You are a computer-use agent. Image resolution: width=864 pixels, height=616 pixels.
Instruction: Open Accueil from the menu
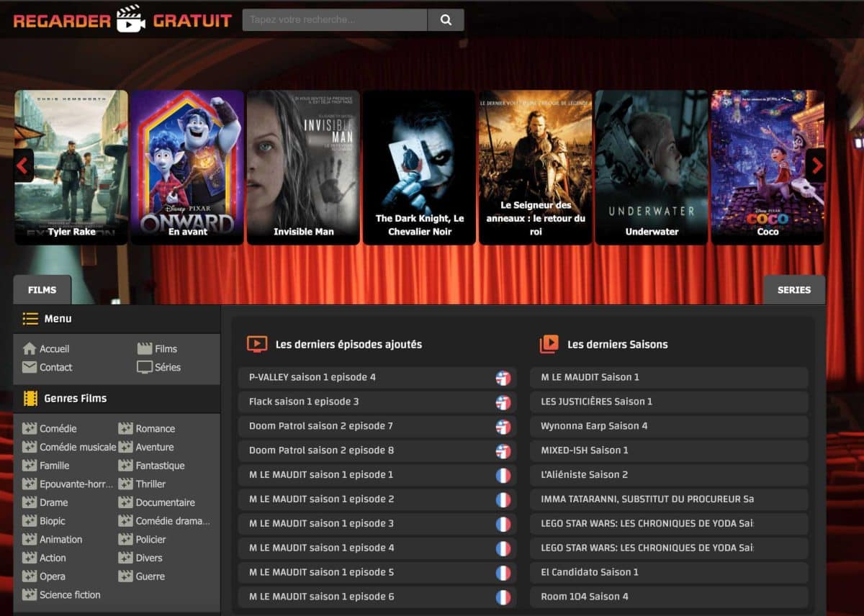[55, 349]
